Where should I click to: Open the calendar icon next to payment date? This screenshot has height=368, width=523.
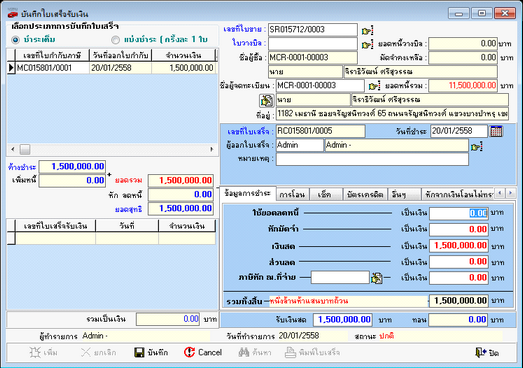[x=496, y=131]
